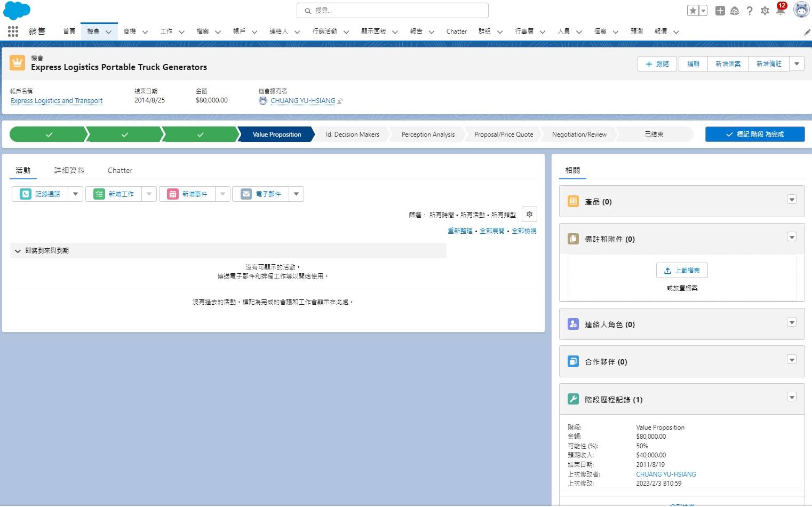
Task: Click the Contact Roles icon
Action: [574, 324]
